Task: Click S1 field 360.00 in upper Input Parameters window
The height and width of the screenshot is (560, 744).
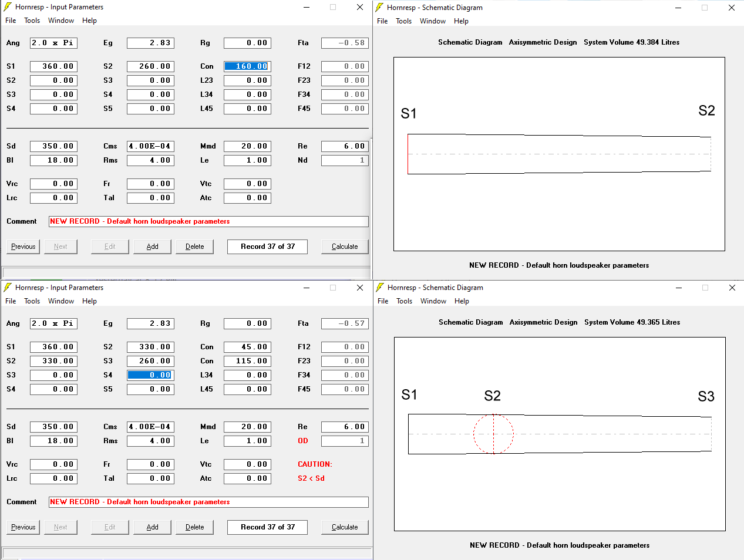Action: point(53,66)
